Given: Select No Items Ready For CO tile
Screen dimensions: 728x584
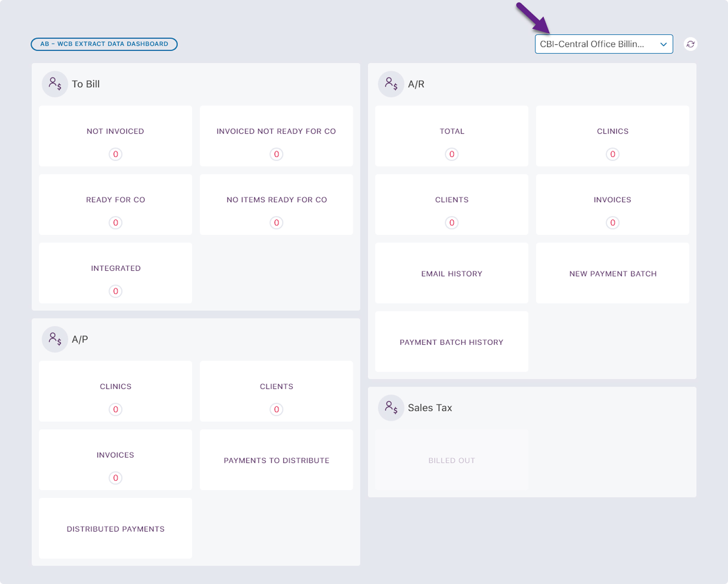Looking at the screenshot, I should (276, 205).
